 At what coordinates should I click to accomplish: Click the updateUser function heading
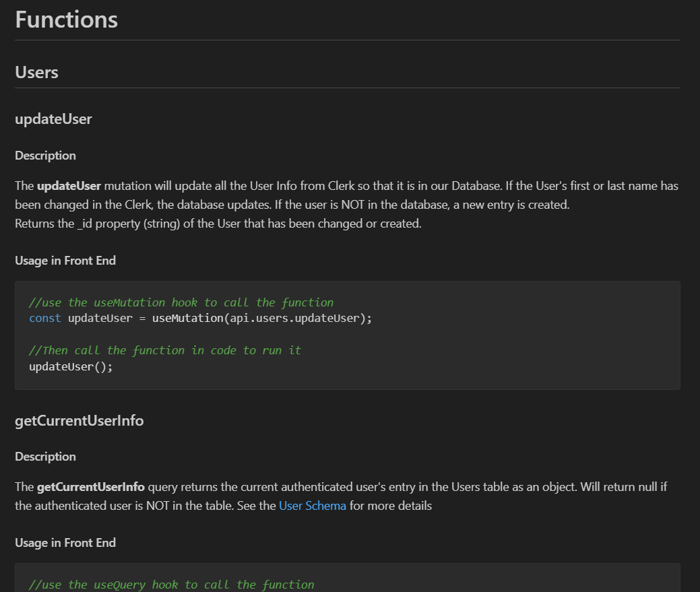53,119
